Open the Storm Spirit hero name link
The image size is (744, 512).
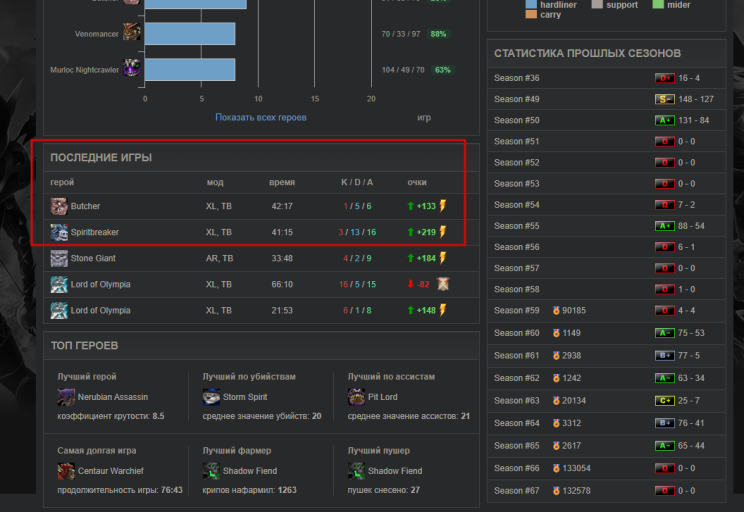245,397
